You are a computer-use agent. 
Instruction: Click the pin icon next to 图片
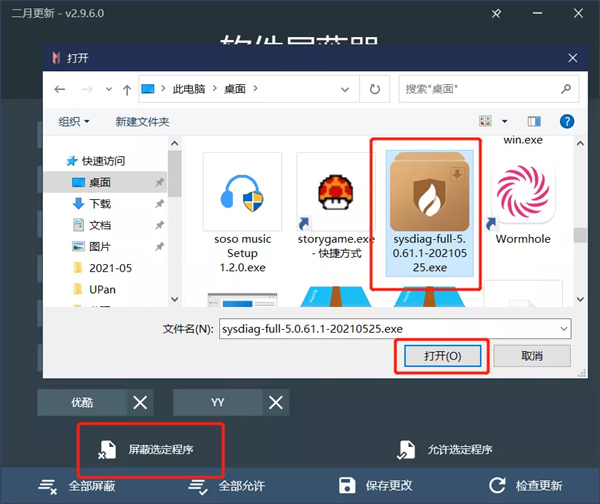pos(159,246)
